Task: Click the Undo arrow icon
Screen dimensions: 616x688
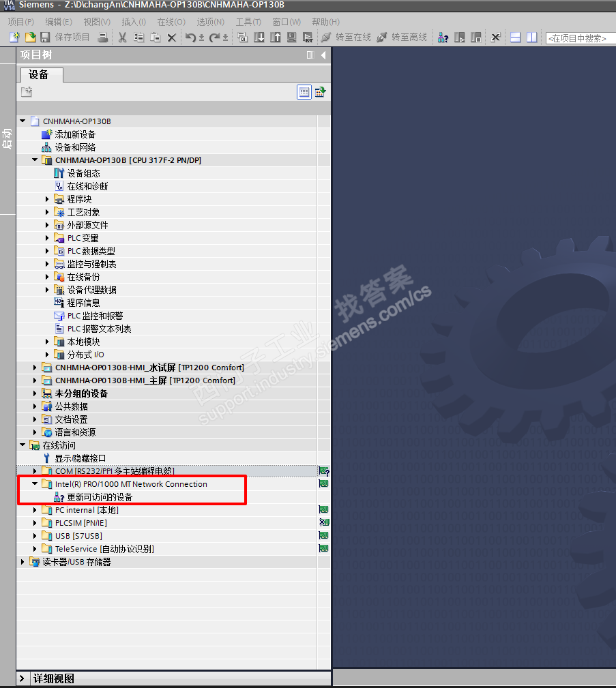Action: pyautogui.click(x=190, y=38)
